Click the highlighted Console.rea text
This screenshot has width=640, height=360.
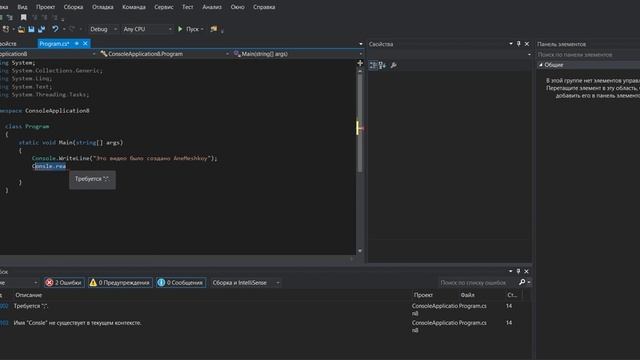49,166
